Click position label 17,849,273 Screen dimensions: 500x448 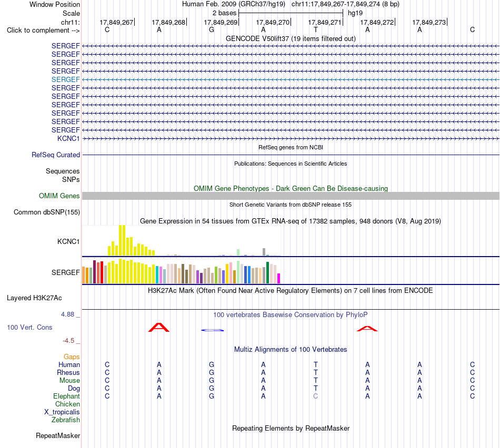tap(429, 22)
